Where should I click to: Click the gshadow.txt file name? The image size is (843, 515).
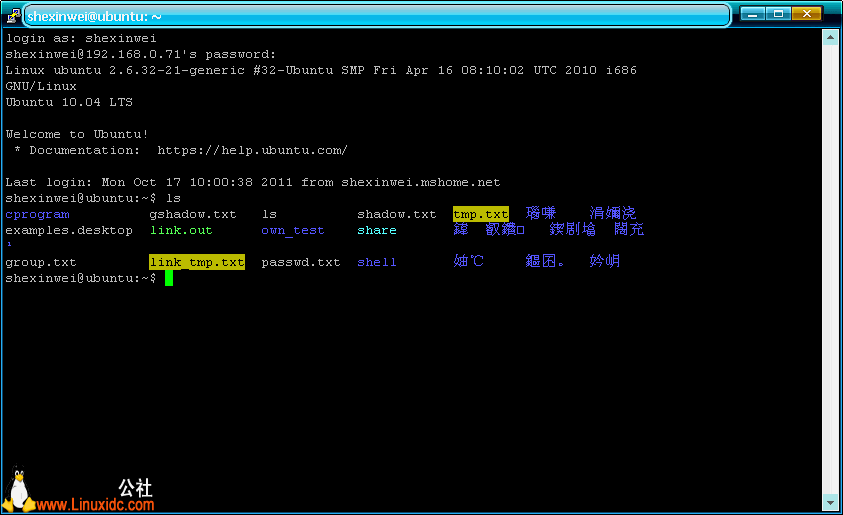(x=192, y=214)
